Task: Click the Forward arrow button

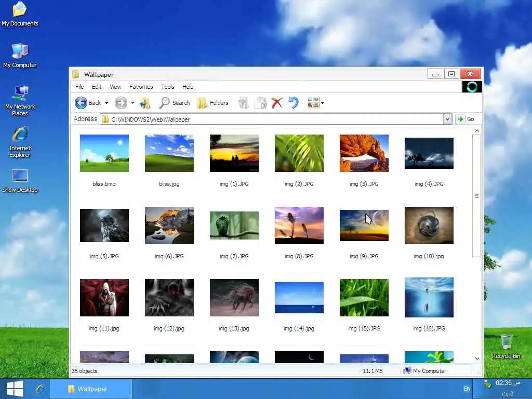Action: [x=121, y=103]
